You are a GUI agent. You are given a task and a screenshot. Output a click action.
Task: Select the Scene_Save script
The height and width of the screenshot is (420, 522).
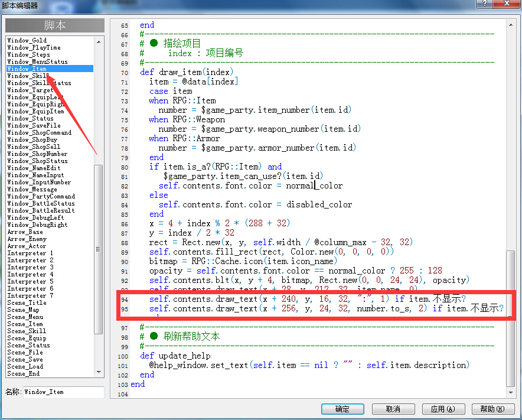[x=25, y=359]
